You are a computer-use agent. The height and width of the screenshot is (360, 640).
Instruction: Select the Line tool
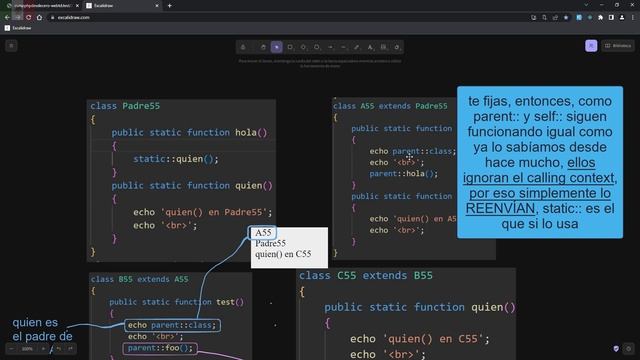pos(343,47)
